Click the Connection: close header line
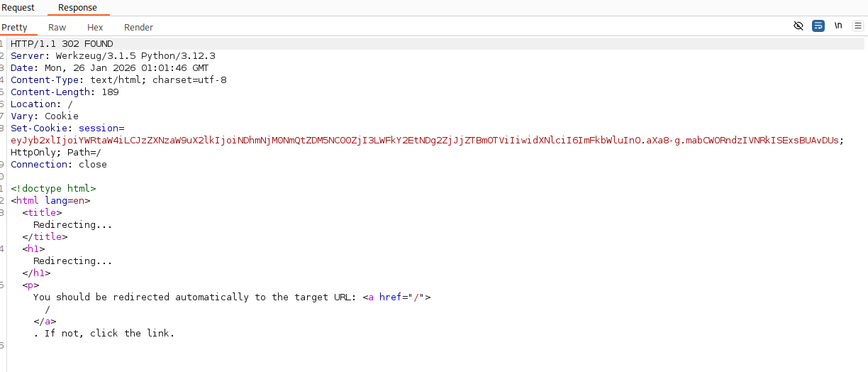Screen dimensions: 868x372 pyautogui.click(x=59, y=165)
